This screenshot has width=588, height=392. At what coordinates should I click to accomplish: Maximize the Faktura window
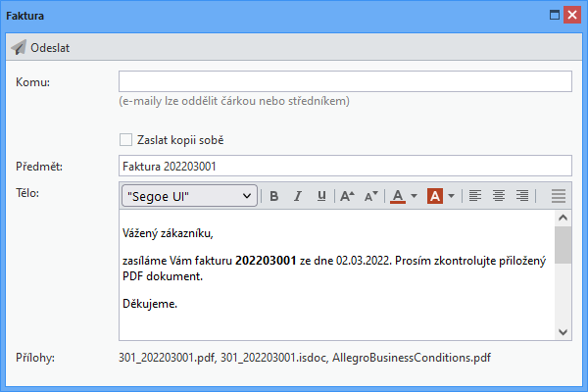coord(555,15)
